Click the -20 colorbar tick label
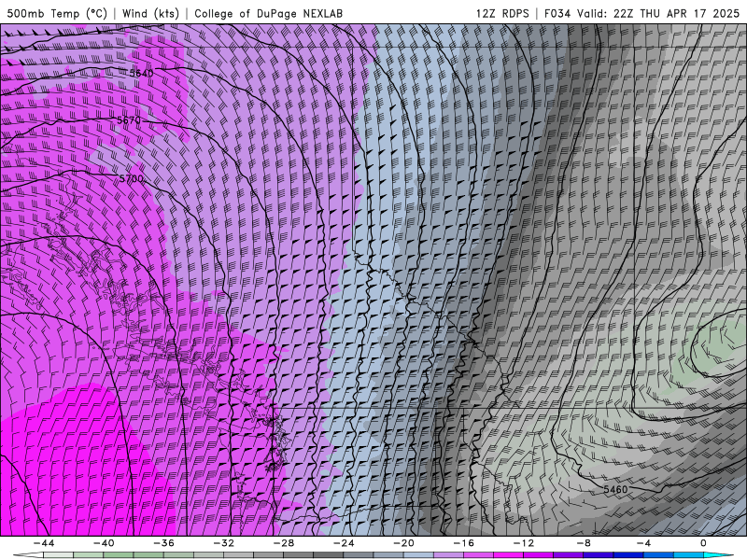This screenshot has width=747, height=560. click(404, 543)
